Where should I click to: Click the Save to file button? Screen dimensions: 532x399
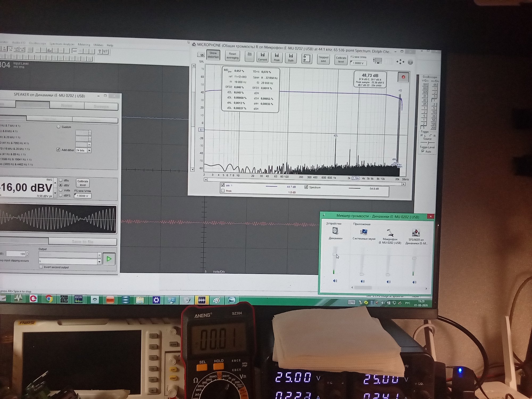point(82,242)
